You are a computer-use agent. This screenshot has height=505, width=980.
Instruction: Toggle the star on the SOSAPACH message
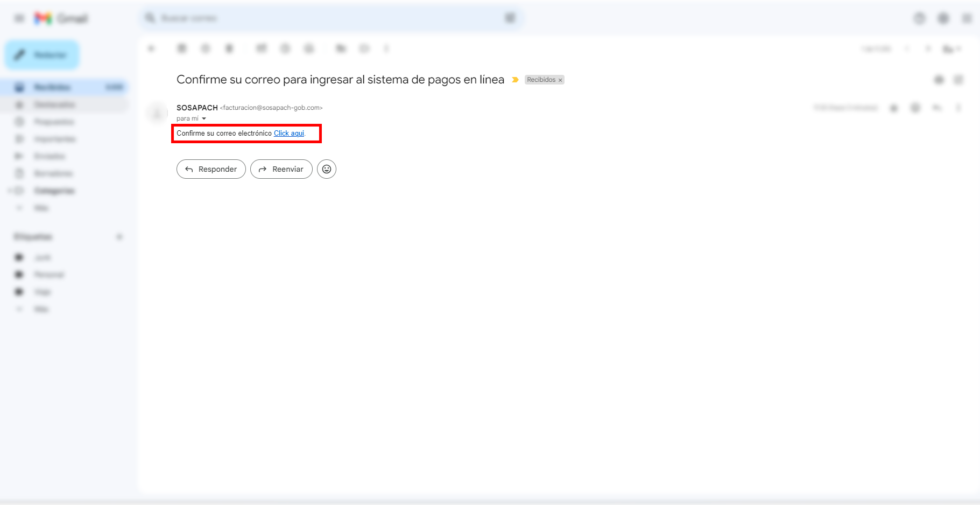(894, 108)
